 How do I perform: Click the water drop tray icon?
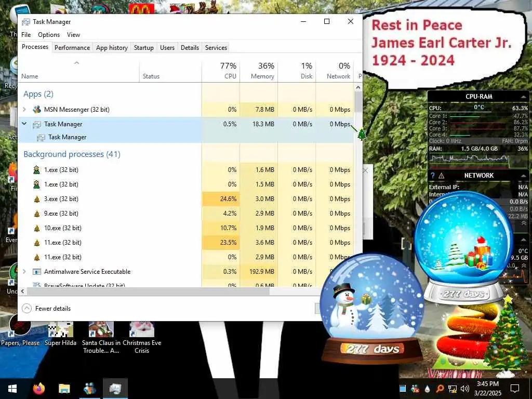[x=427, y=389]
